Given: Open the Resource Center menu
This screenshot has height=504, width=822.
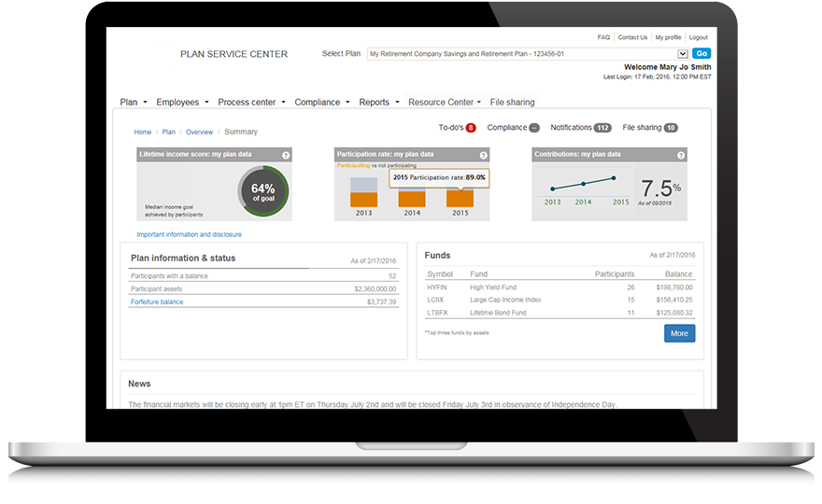Looking at the screenshot, I should tap(445, 103).
